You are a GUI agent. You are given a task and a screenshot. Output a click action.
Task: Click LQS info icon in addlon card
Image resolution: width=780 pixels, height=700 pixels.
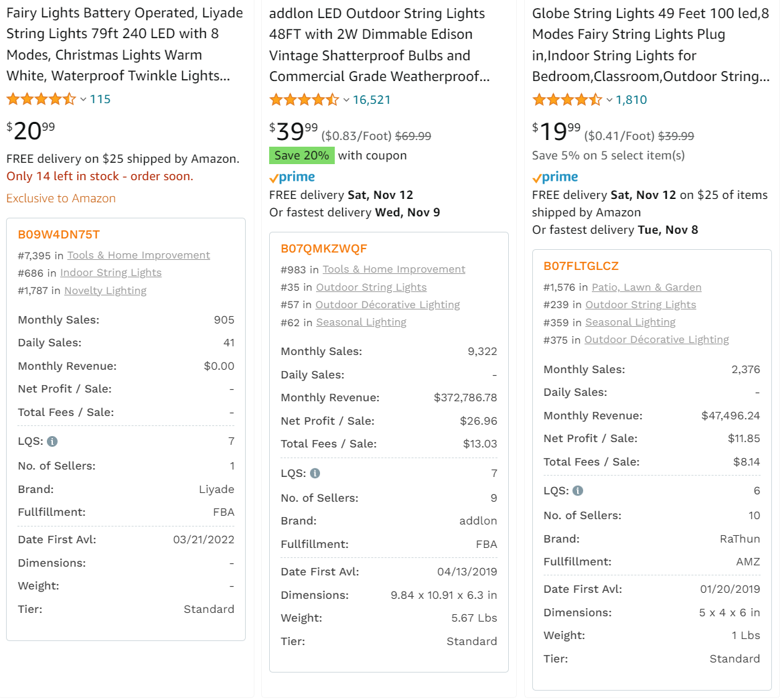click(315, 474)
